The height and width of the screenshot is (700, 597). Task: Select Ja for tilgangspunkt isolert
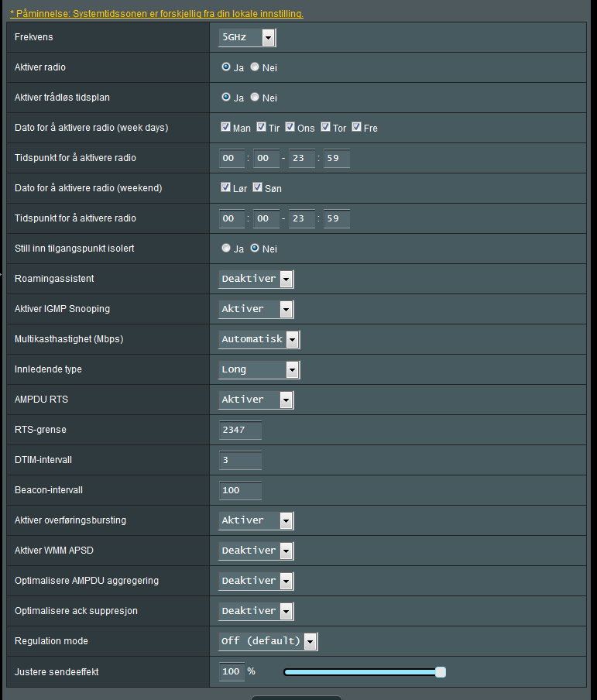tap(226, 248)
